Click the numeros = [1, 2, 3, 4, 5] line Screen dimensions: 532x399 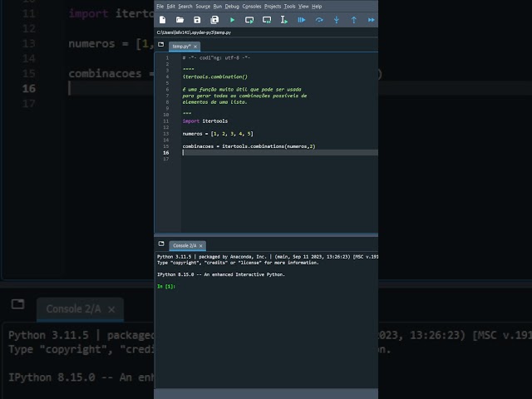(218, 134)
